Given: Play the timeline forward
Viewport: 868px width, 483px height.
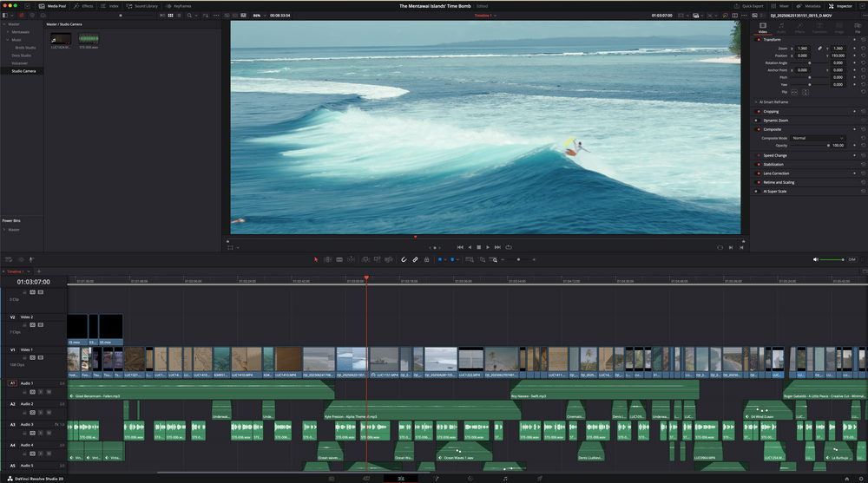Looking at the screenshot, I should click(488, 247).
